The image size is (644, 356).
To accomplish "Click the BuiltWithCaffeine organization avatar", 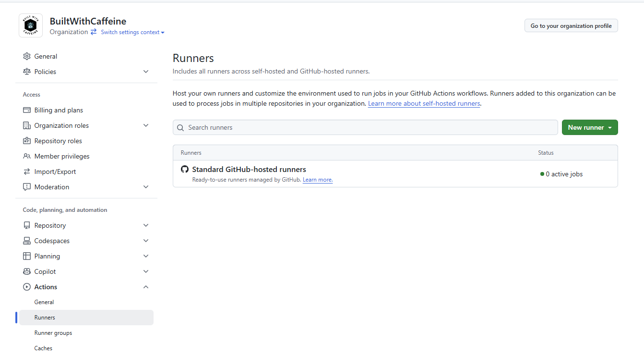I will [31, 25].
